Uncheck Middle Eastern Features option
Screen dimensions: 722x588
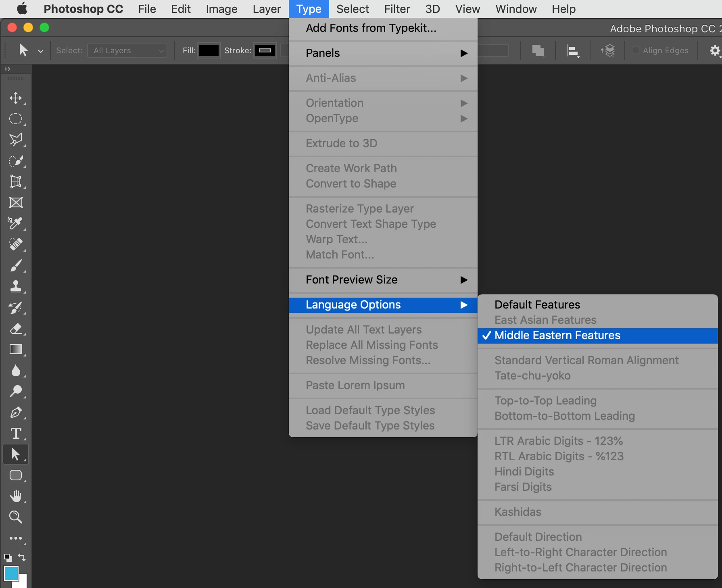[x=598, y=336]
